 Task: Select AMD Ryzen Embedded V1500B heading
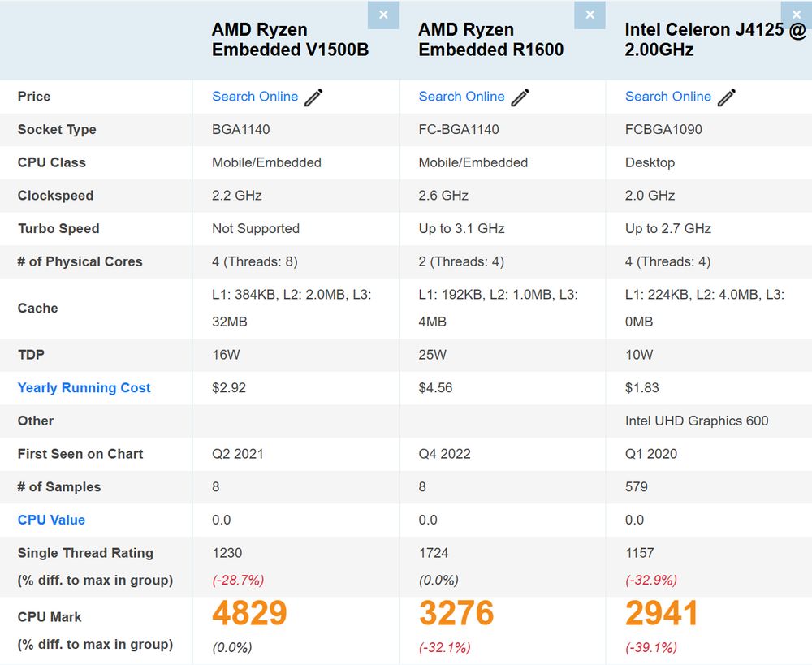click(x=290, y=39)
